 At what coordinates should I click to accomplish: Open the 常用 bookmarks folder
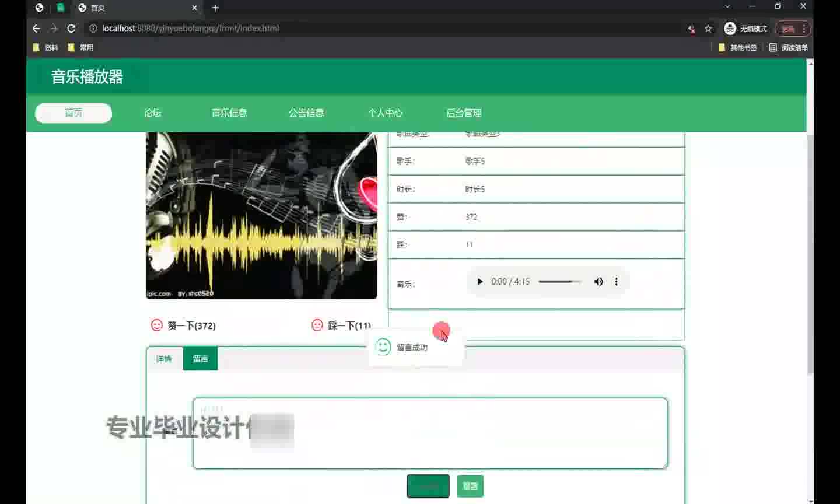80,48
